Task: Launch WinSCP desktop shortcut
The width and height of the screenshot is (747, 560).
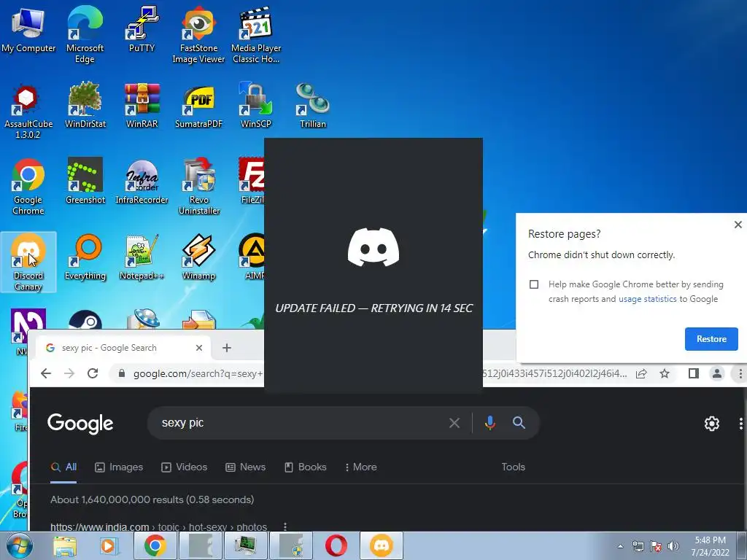Action: point(256,106)
